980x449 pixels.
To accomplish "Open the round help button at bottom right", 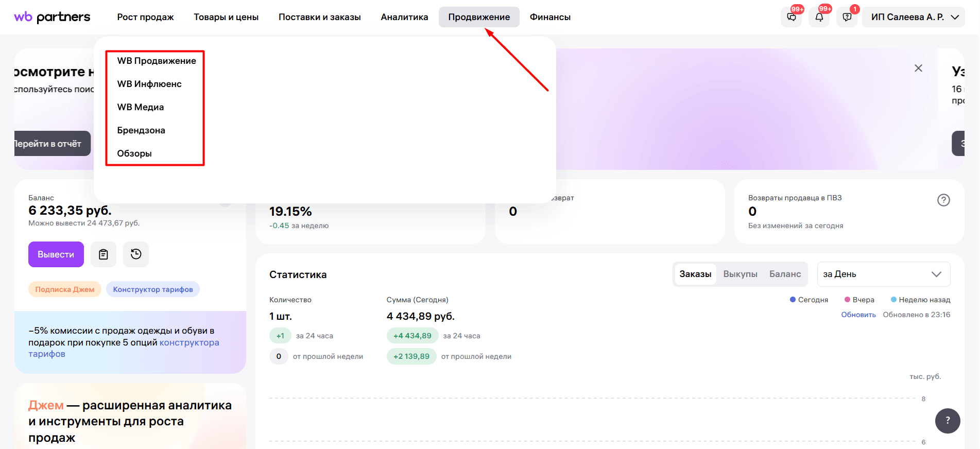I will pyautogui.click(x=948, y=421).
